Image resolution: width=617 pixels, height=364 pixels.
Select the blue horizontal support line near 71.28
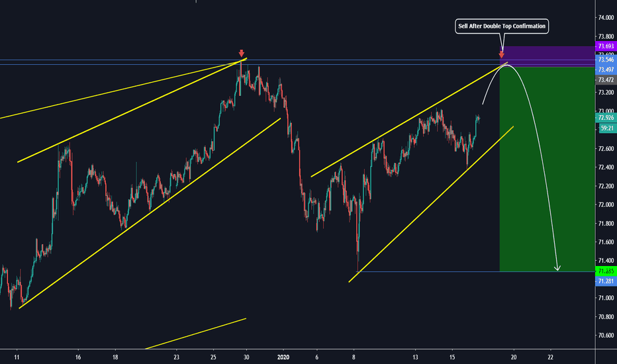point(430,271)
